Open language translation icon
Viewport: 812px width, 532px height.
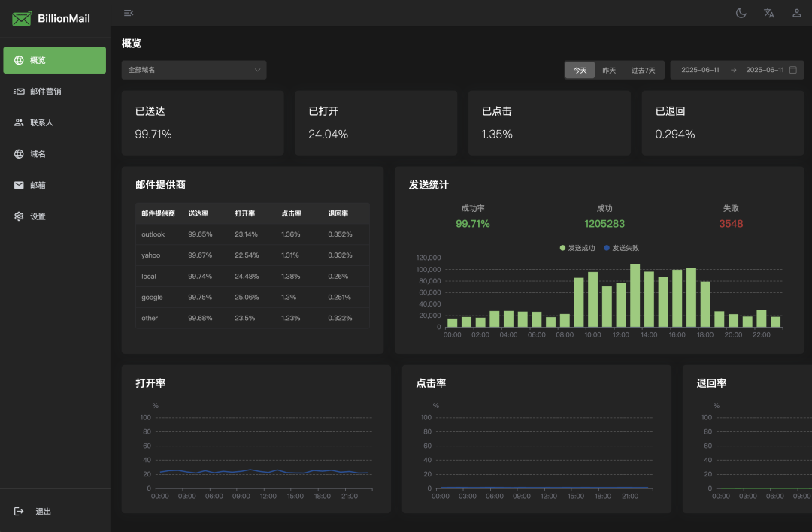coord(769,13)
